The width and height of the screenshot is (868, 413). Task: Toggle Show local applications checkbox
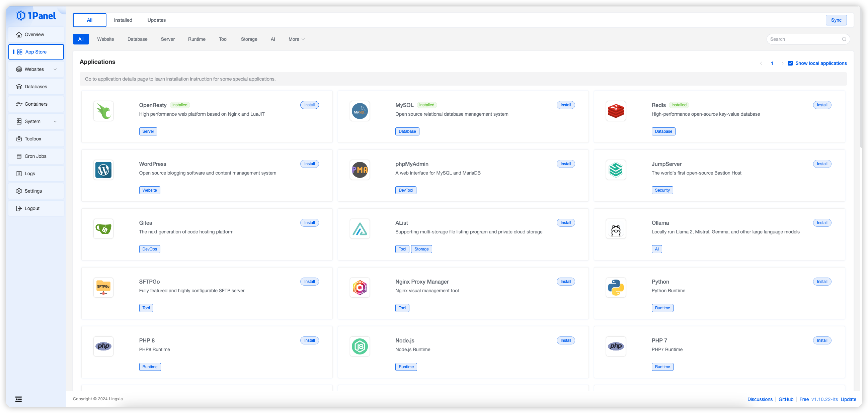(790, 63)
